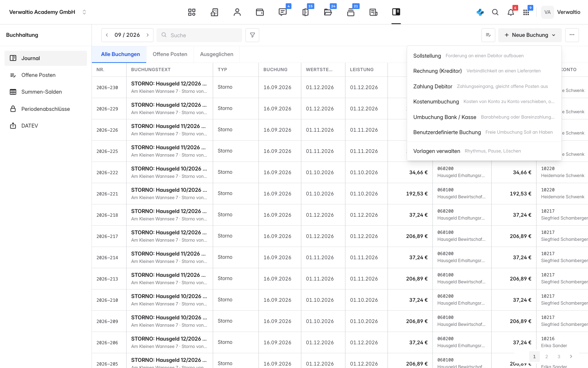Open the apps grid icon with badge 9
This screenshot has width=588, height=368.
(x=526, y=12)
